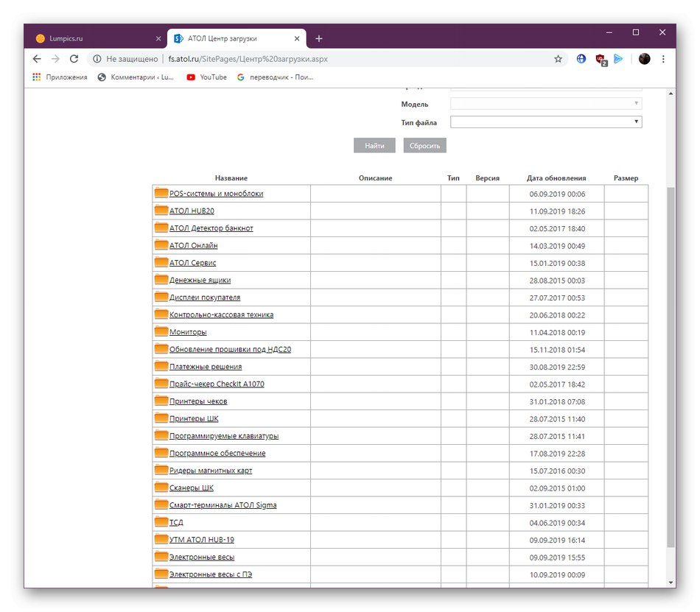
Task: Open the Контрольно-кассовая техника link
Action: click(222, 314)
